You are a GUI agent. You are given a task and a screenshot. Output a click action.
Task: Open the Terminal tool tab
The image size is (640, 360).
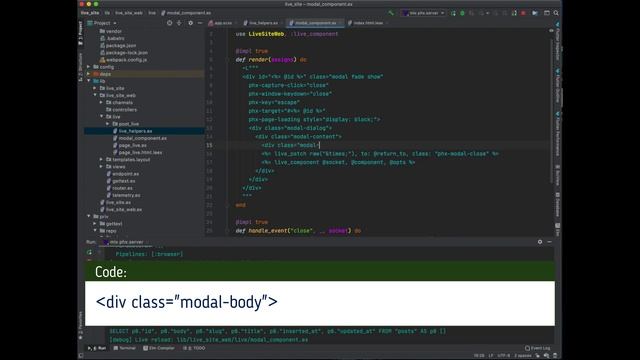124,348
